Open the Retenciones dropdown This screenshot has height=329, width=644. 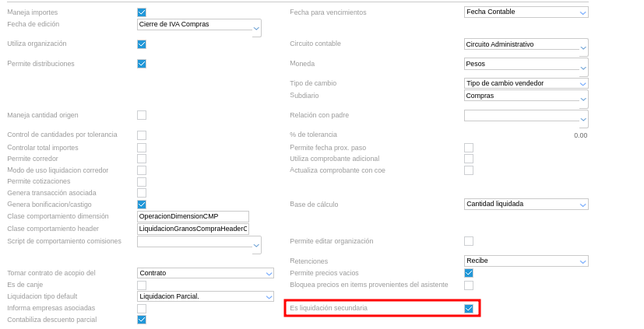point(583,261)
